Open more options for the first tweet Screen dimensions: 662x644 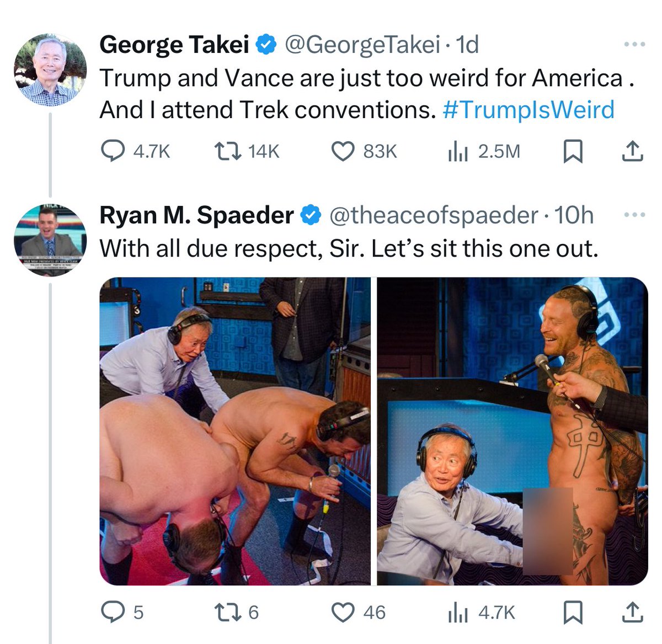pyautogui.click(x=634, y=45)
